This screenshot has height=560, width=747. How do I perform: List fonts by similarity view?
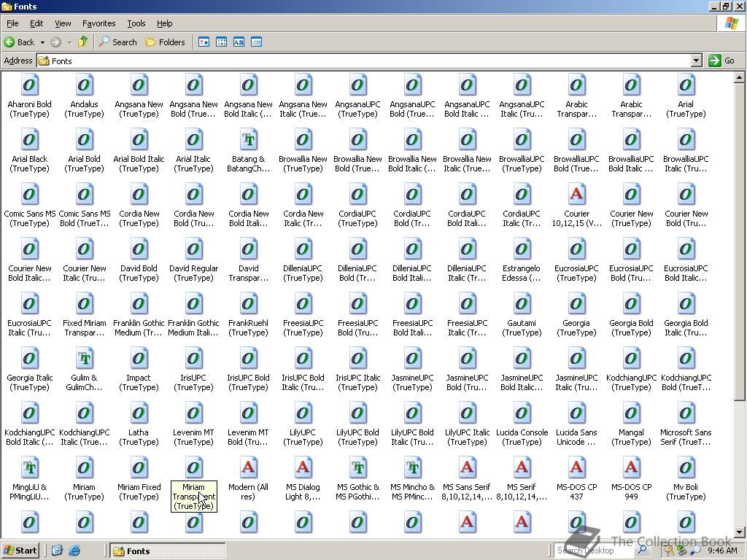239,42
